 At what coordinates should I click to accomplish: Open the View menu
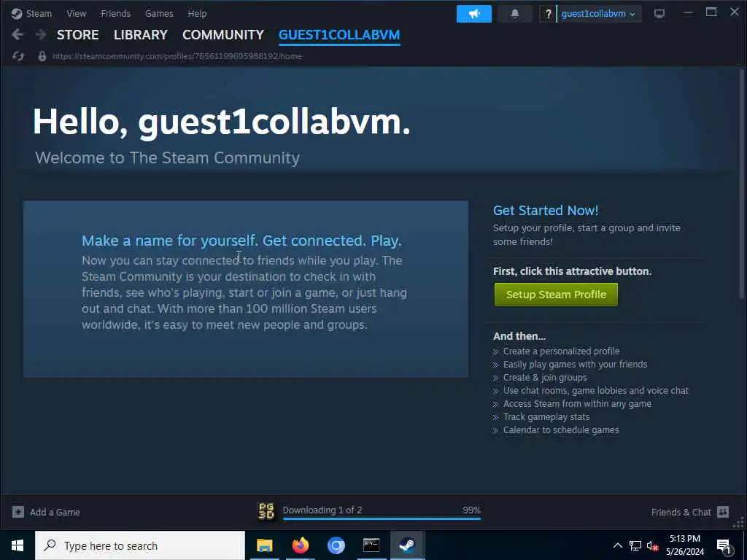[x=76, y=13]
